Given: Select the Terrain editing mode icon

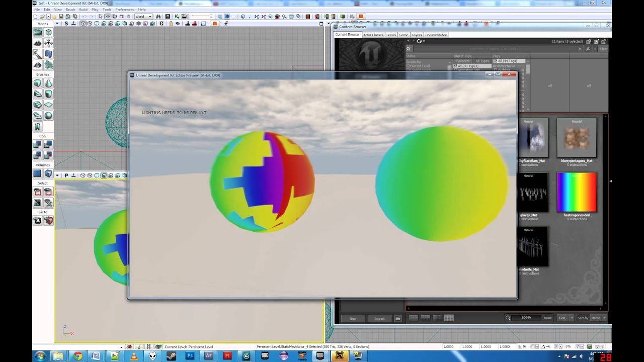Looking at the screenshot, I should pos(38,43).
